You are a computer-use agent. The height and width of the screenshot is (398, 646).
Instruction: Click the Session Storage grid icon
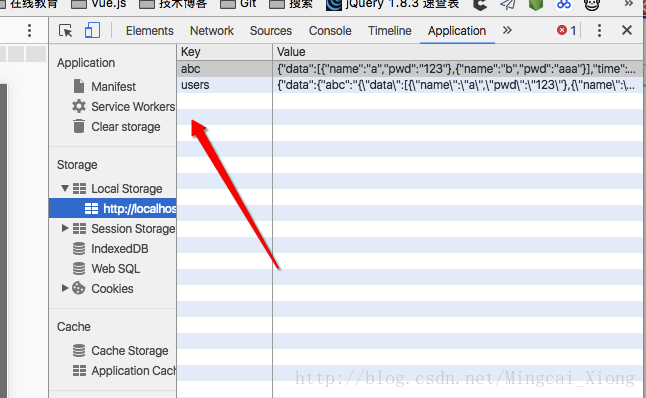tap(80, 229)
